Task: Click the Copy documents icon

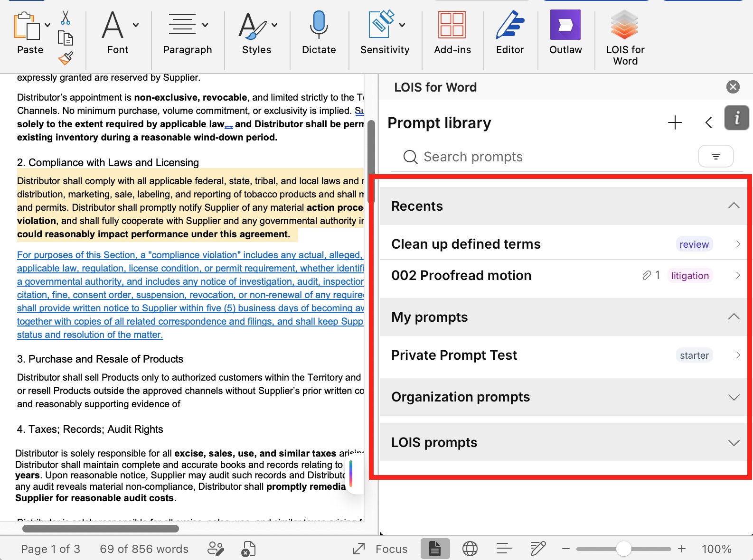Action: point(66,38)
